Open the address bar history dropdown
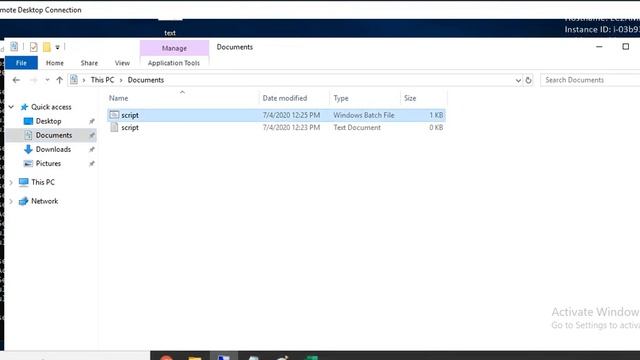640x360 pixels. (518, 80)
